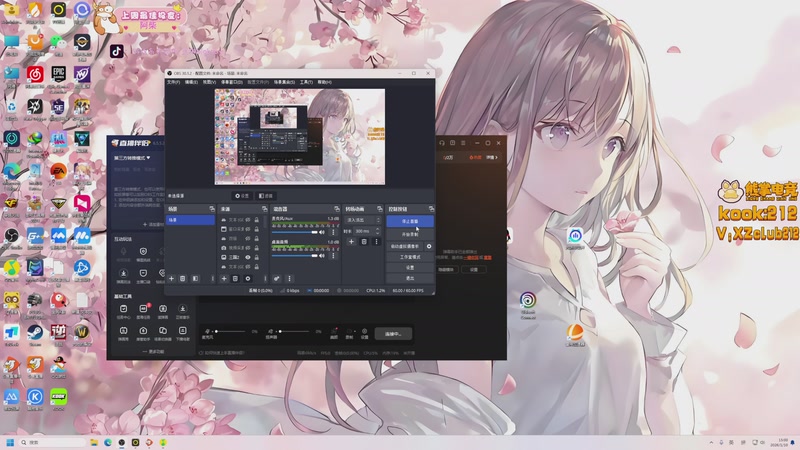
Task: Toggle lock on 视频采集 source
Action: click(x=256, y=248)
